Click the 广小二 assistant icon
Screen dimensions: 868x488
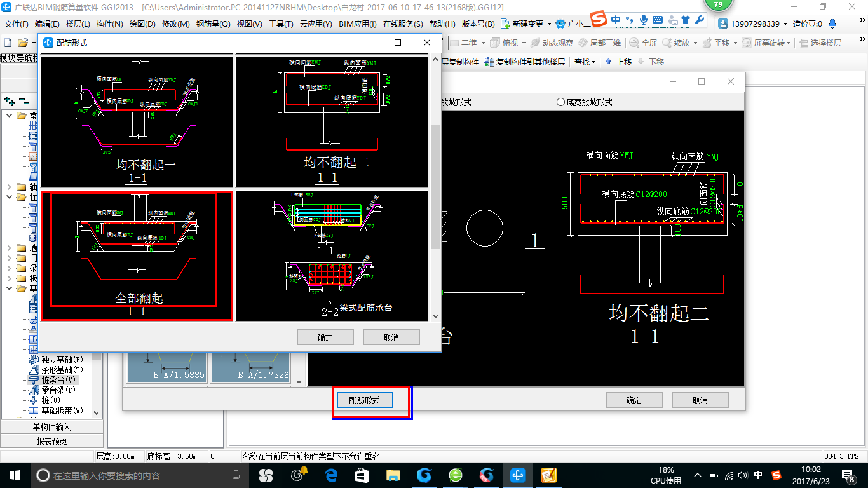click(560, 24)
